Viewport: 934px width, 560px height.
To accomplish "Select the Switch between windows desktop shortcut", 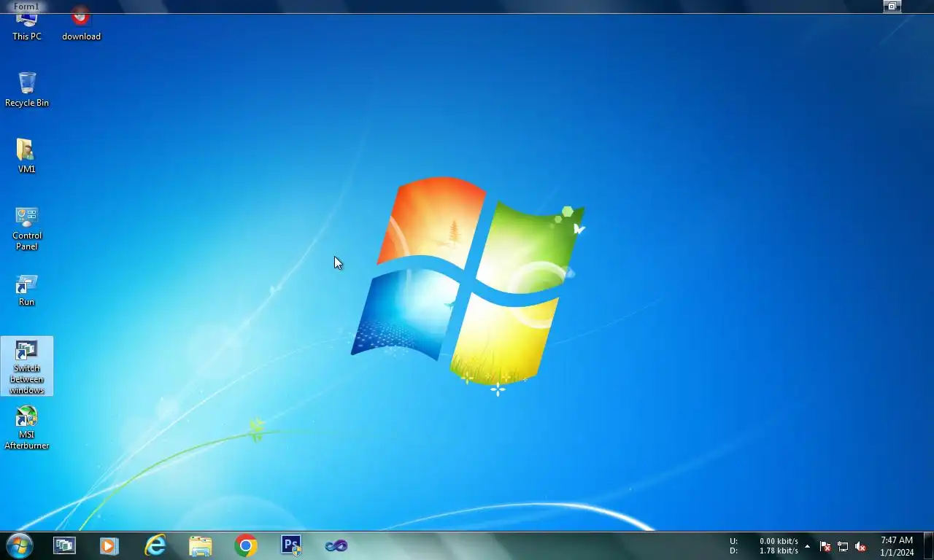I will [x=27, y=366].
